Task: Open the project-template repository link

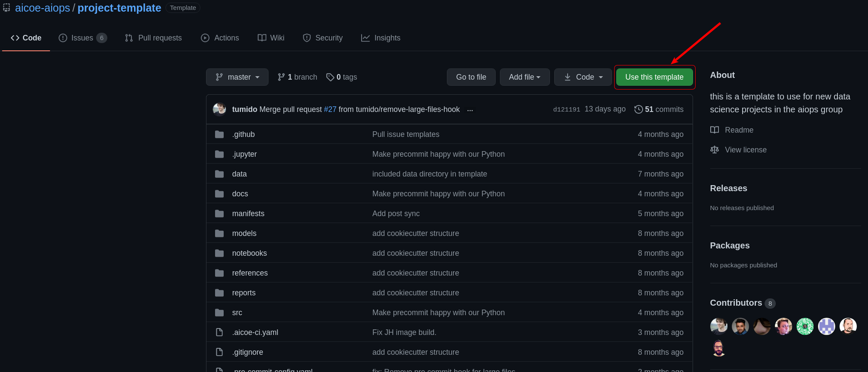Action: [119, 8]
